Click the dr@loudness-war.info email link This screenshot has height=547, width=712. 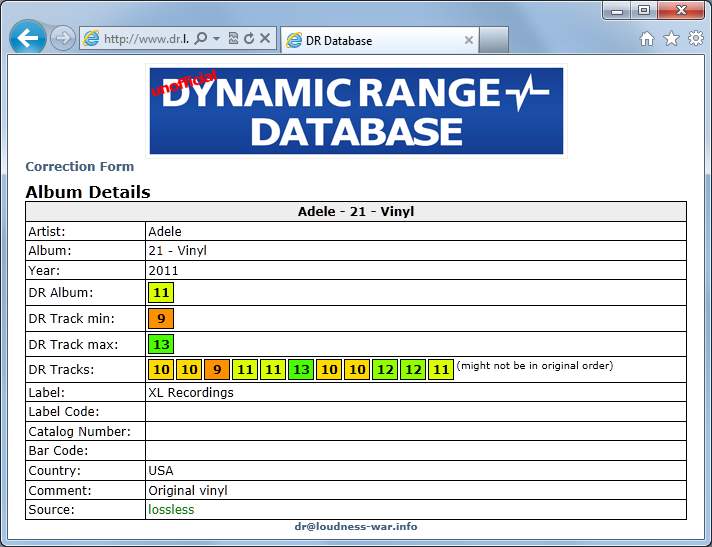356,527
